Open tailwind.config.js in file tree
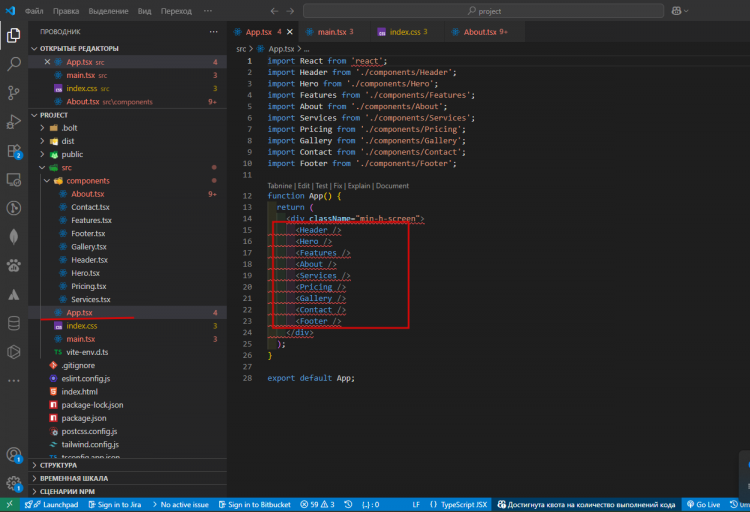This screenshot has height=512, width=750. pos(90,445)
